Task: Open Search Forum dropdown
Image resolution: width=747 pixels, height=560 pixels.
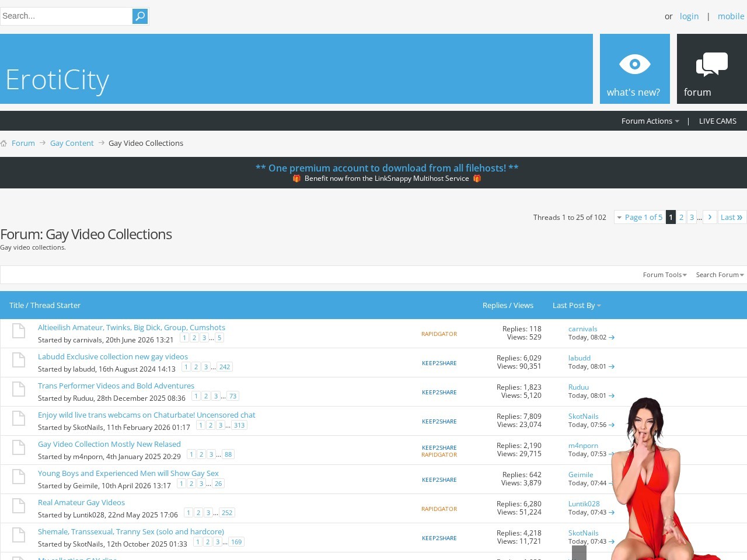Action: pyautogui.click(x=720, y=275)
